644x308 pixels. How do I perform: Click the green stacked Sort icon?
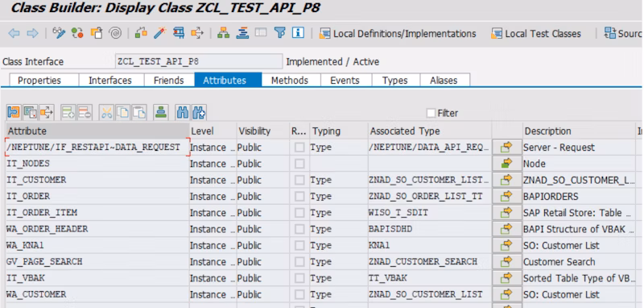click(161, 112)
